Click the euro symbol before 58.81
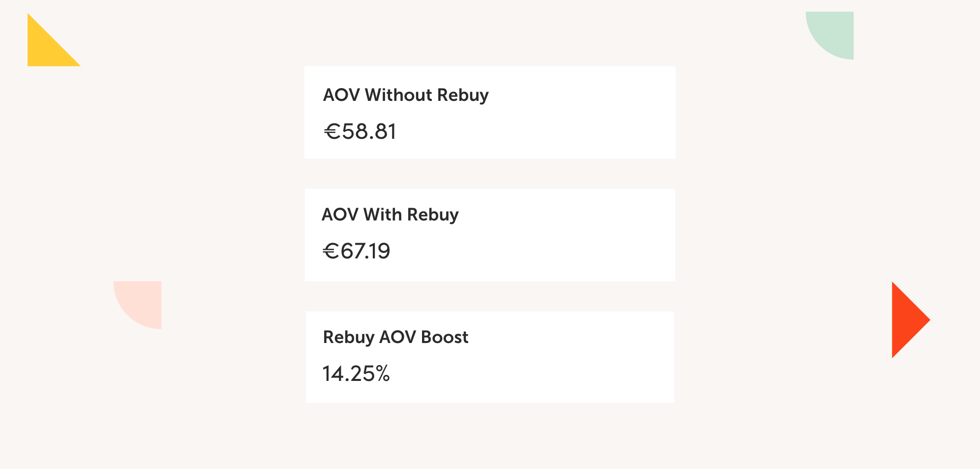This screenshot has width=980, height=469. pyautogui.click(x=332, y=132)
